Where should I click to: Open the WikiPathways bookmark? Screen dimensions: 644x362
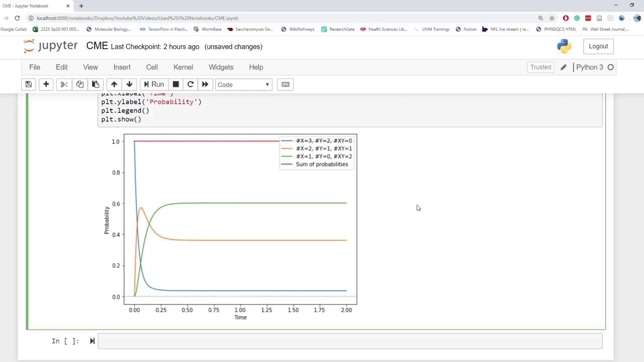coord(297,29)
